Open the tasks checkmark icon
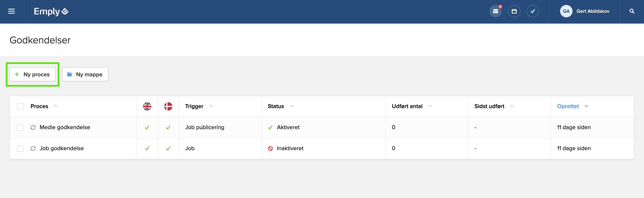 pos(533,11)
